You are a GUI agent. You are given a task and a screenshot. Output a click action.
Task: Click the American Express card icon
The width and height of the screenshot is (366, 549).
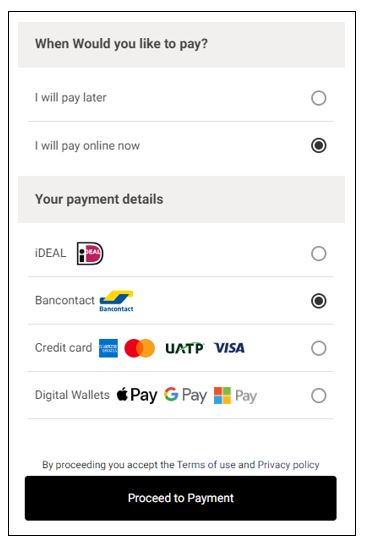point(108,348)
